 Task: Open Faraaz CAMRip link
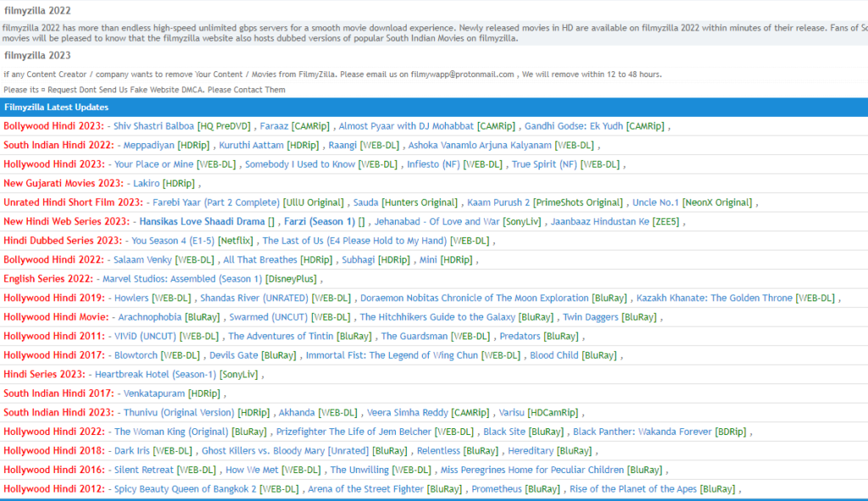coord(274,126)
